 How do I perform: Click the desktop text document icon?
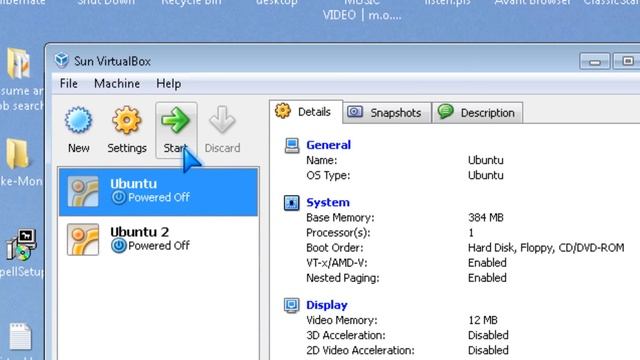tap(20, 337)
